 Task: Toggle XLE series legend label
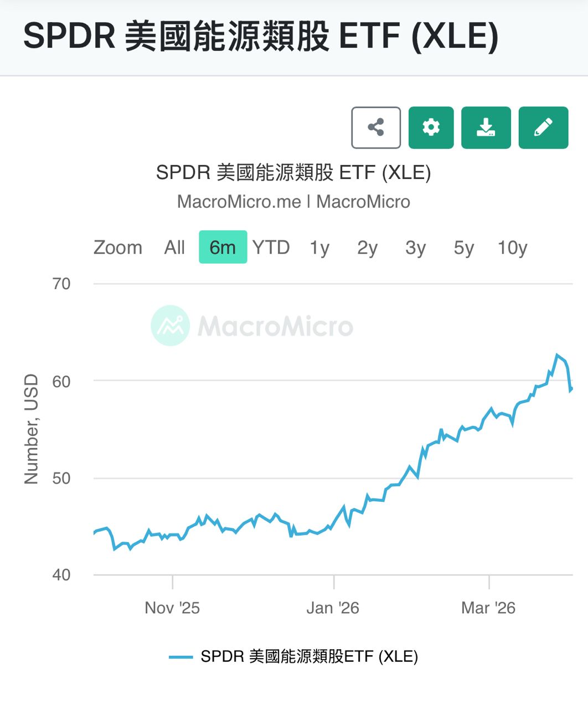pos(309,656)
